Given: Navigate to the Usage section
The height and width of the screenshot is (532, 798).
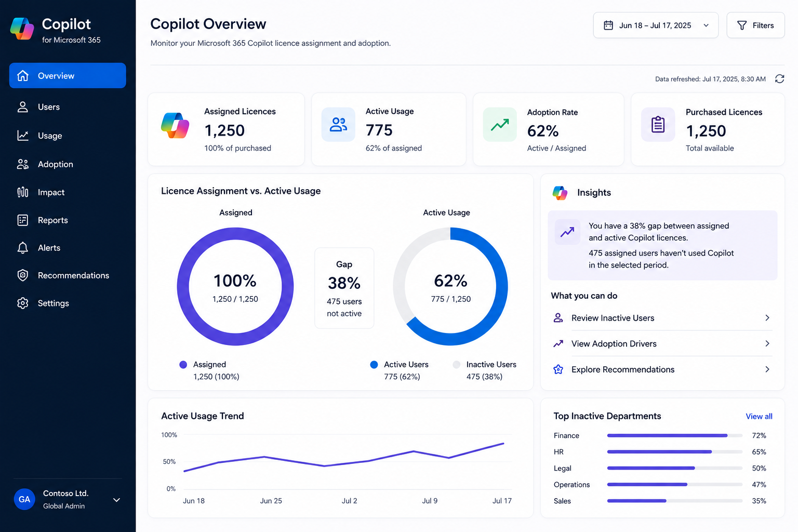Looking at the screenshot, I should click(68, 136).
